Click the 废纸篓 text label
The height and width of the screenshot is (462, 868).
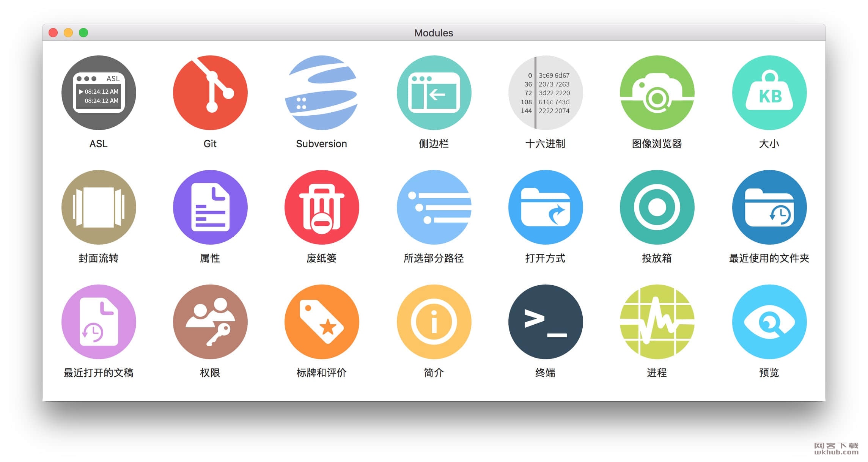[322, 258]
